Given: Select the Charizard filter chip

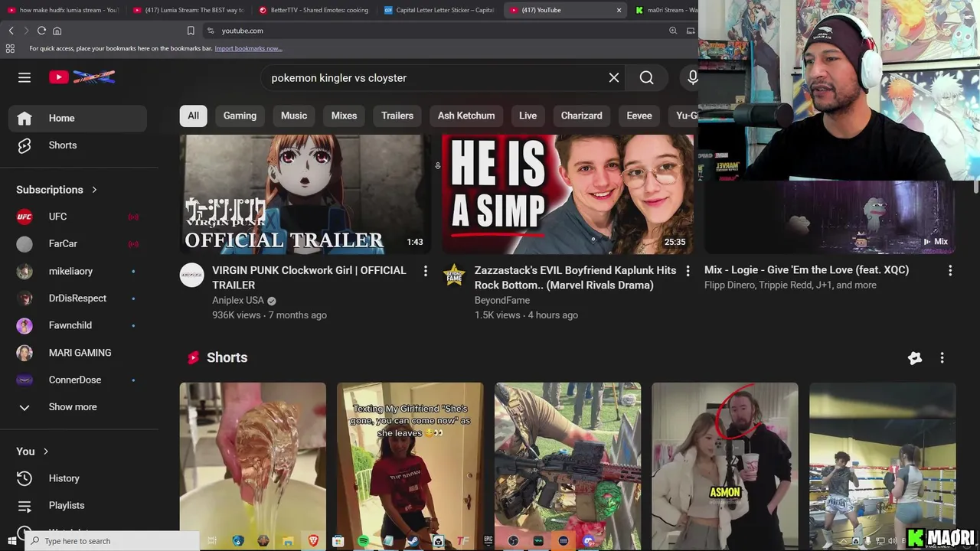Looking at the screenshot, I should coord(581,116).
